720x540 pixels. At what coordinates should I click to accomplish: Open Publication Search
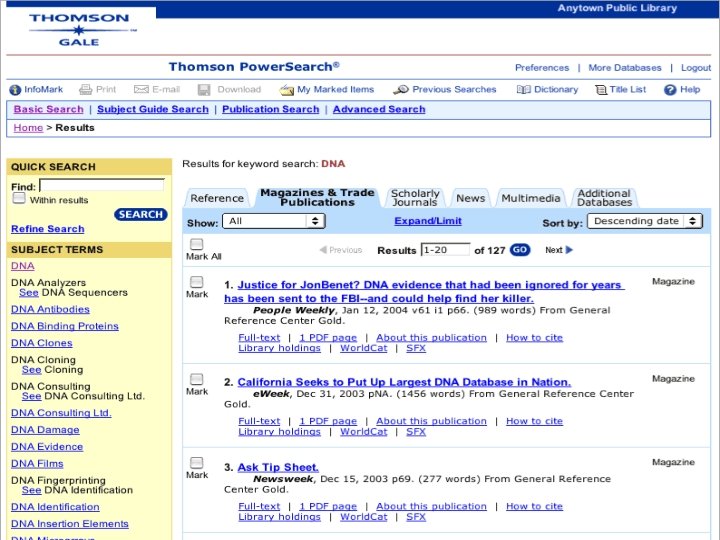(270, 109)
